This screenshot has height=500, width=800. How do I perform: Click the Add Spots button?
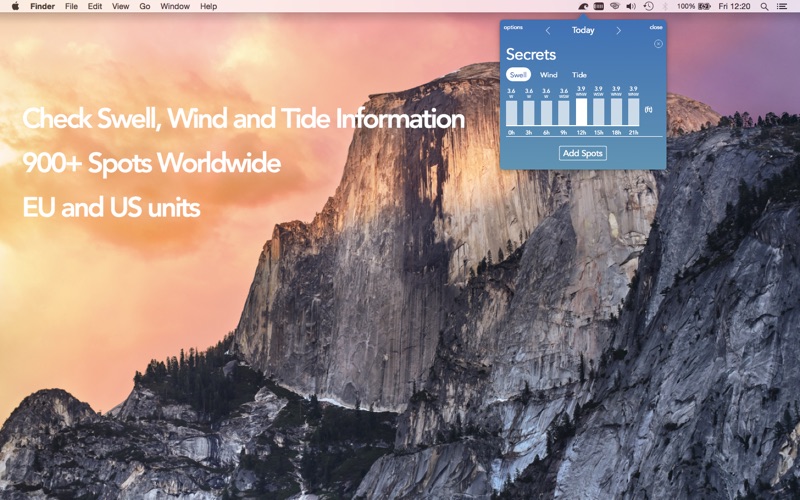click(583, 153)
